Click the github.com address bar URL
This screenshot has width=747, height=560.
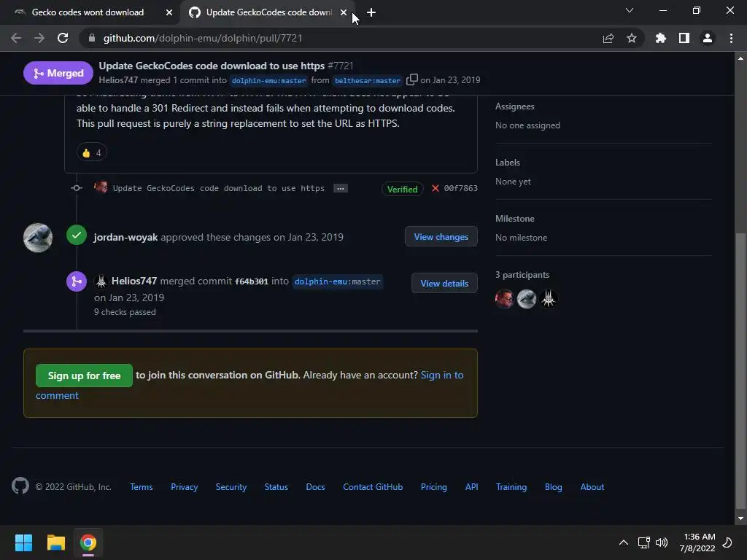click(203, 38)
